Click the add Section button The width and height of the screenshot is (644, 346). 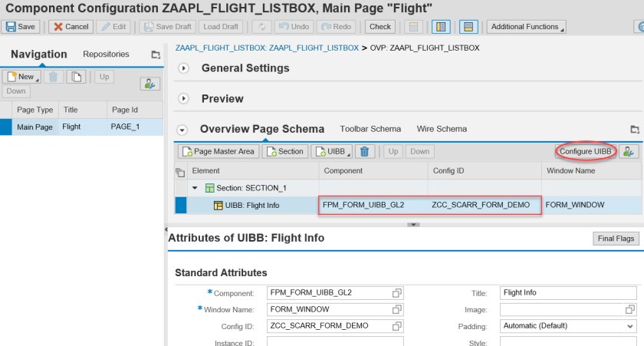point(285,152)
